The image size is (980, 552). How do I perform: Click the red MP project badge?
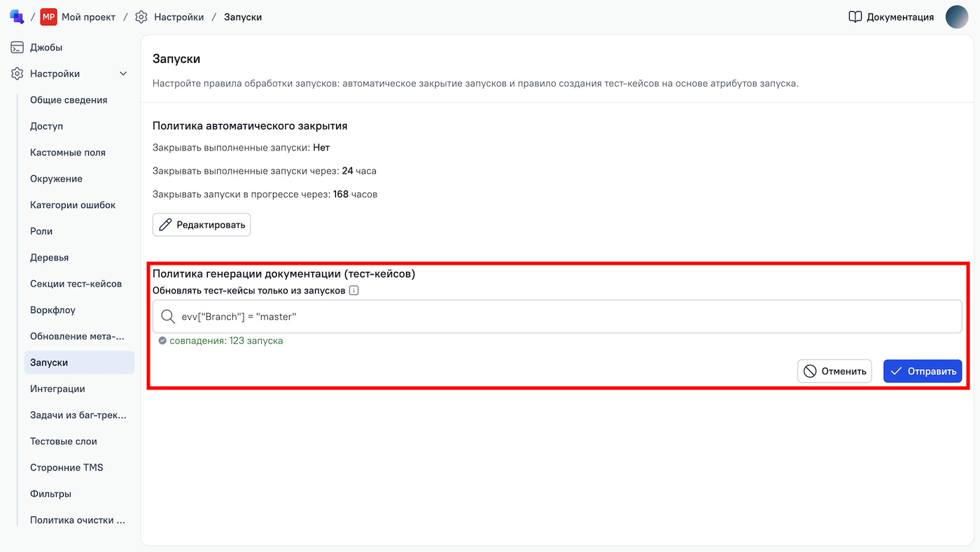click(48, 17)
